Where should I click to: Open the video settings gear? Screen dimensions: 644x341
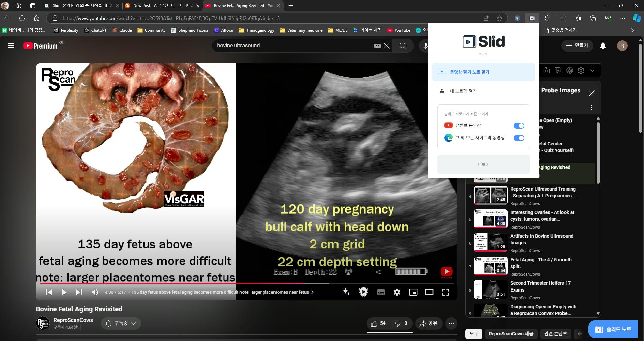[x=397, y=292]
